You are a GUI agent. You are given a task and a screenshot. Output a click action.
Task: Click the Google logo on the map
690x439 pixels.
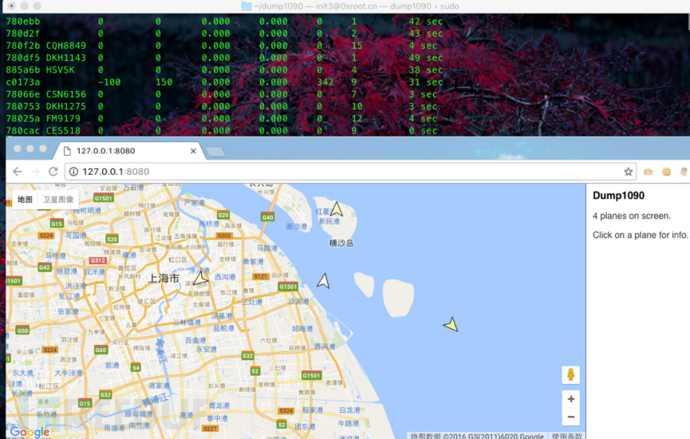tap(29, 431)
